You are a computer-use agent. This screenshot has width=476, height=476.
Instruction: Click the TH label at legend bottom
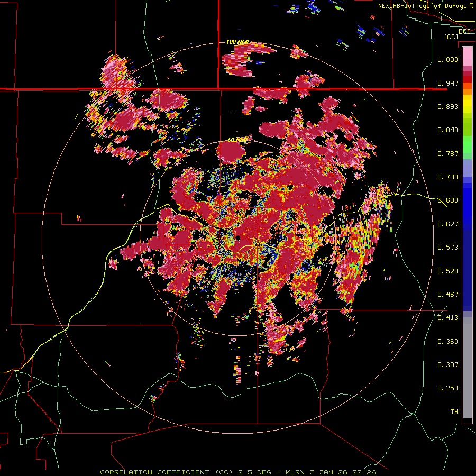(x=454, y=412)
